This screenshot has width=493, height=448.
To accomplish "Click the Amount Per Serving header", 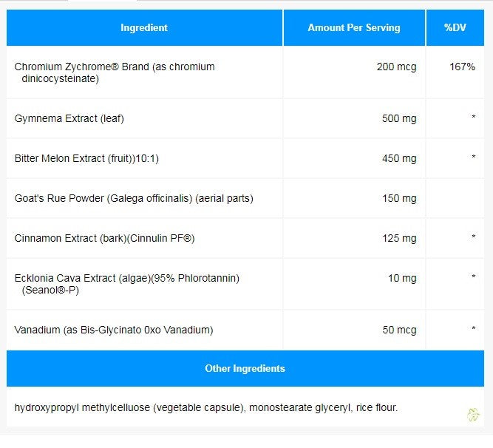I will (353, 28).
